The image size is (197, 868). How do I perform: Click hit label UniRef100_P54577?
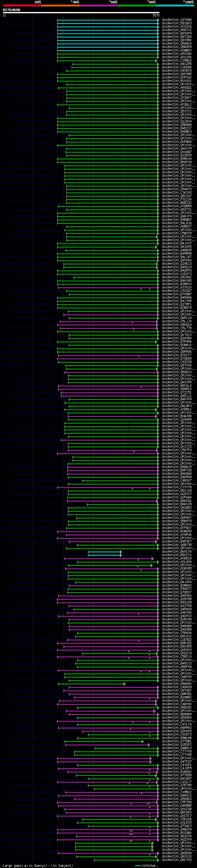click(177, 589)
